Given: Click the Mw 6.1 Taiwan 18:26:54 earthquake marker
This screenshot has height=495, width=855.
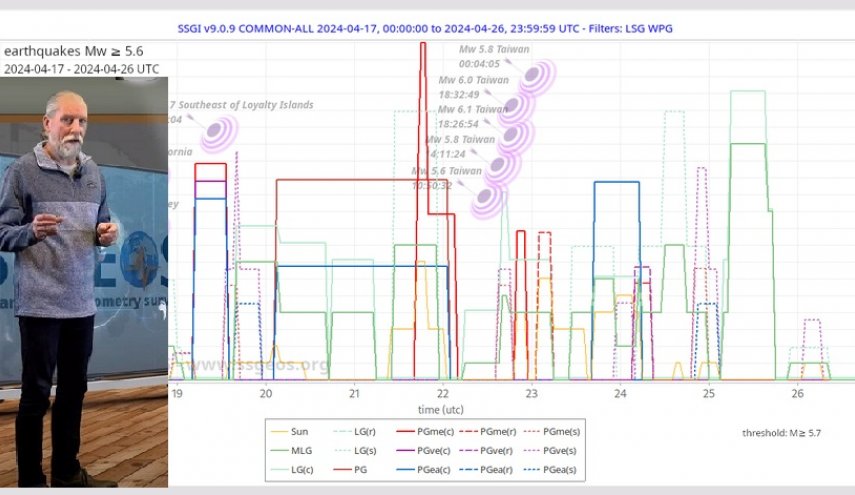Looking at the screenshot, I should coord(515,136).
